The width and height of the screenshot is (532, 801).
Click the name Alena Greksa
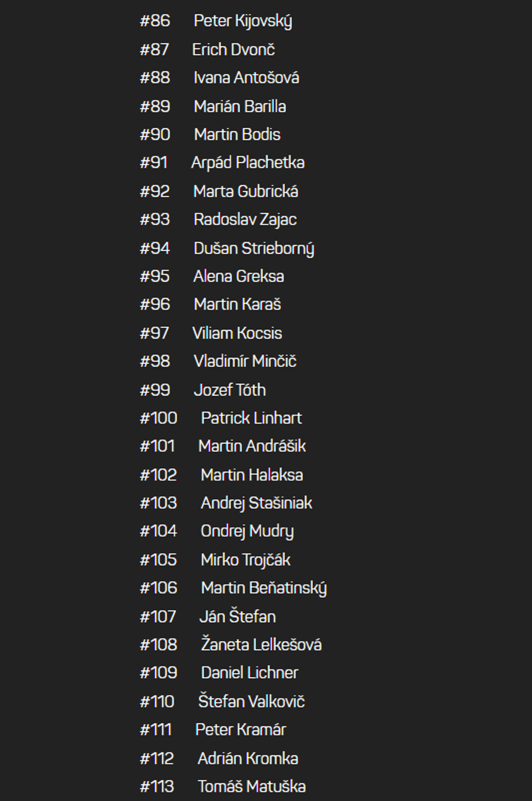point(238,276)
